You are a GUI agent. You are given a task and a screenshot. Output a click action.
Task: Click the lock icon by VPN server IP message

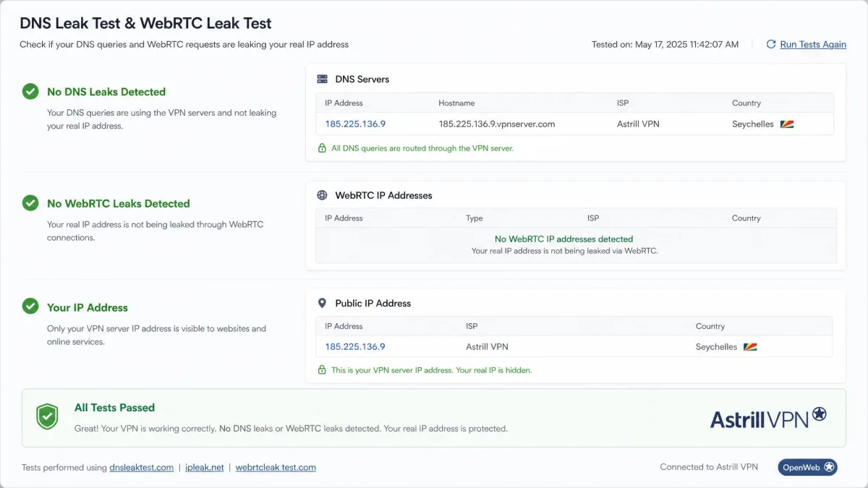coord(323,370)
